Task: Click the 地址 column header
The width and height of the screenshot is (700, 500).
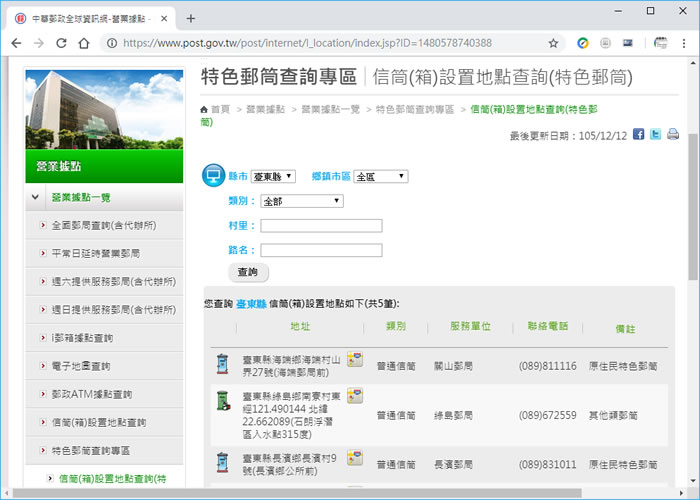Action: 300,326
